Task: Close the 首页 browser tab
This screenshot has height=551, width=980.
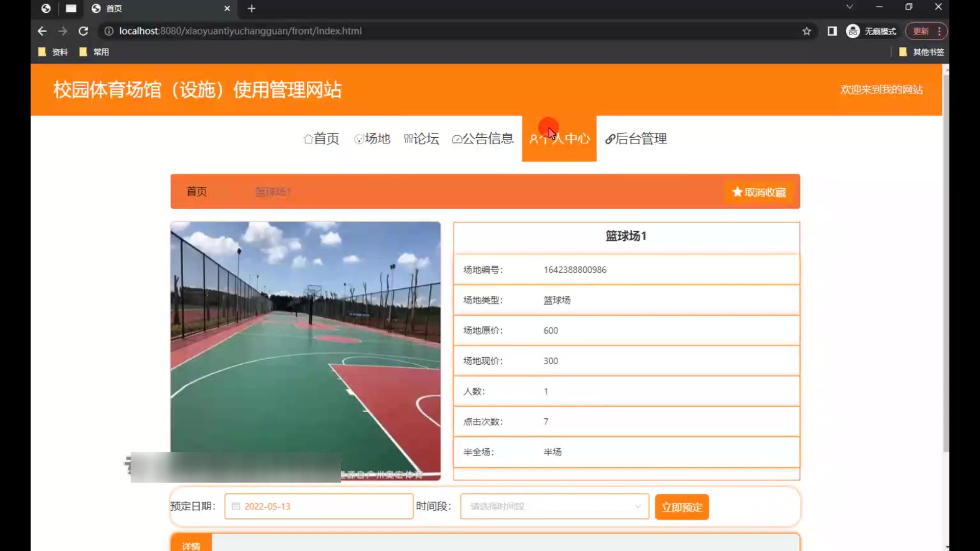Action: 227,8
